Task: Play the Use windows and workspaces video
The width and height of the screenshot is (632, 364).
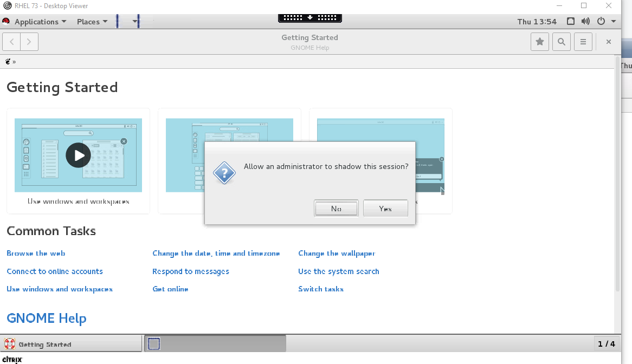Action: coord(78,155)
